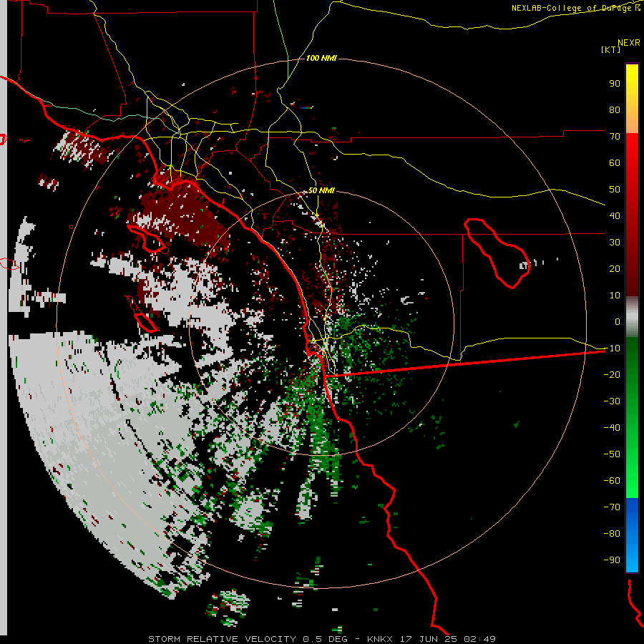Click the 70 knot scale value
Image resolution: width=644 pixels, height=644 pixels.
[615, 137]
